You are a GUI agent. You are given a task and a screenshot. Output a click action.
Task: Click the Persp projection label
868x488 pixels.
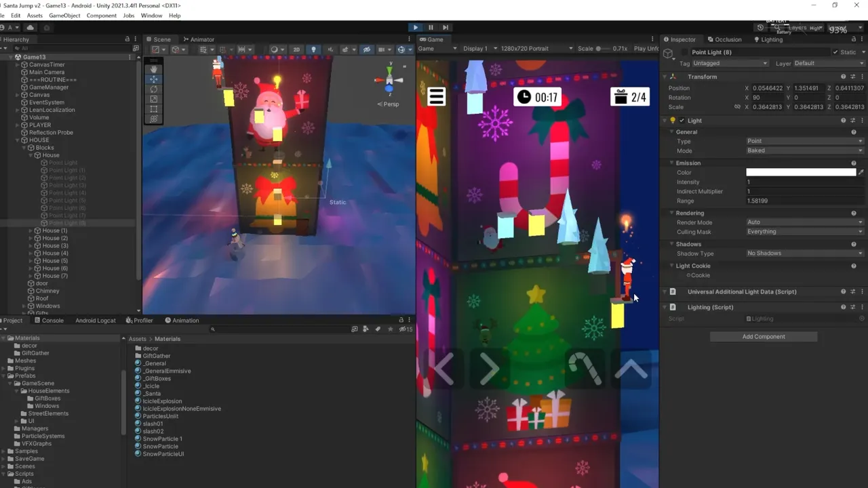pos(391,104)
